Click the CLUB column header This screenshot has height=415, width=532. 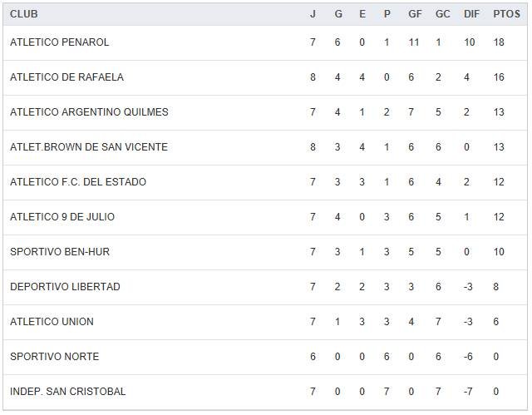pos(24,14)
